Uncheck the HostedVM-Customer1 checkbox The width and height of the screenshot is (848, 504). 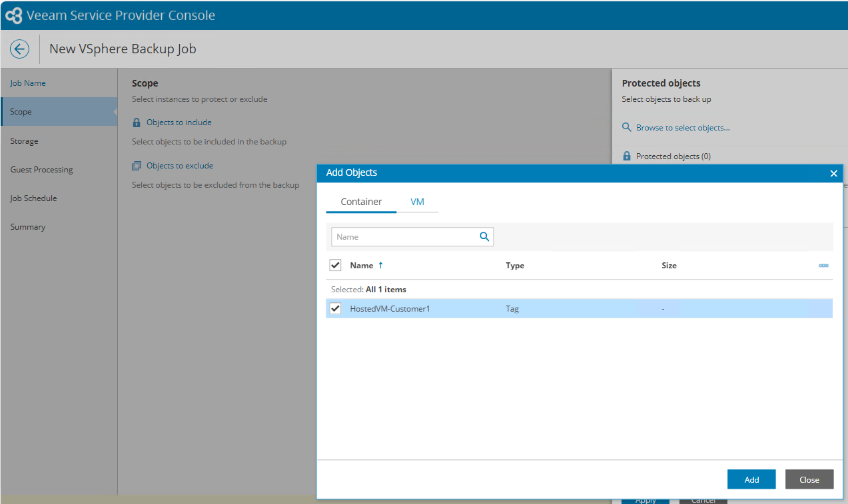coord(336,308)
